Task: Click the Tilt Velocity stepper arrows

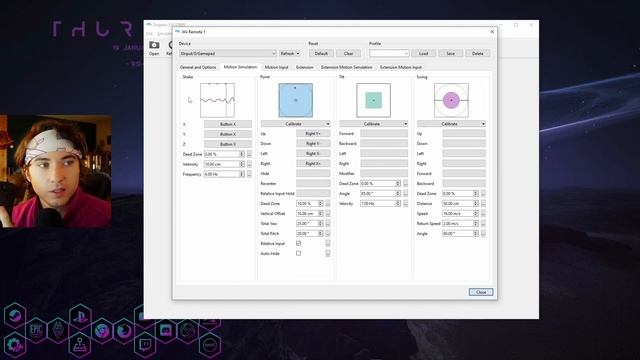Action: pos(398,204)
